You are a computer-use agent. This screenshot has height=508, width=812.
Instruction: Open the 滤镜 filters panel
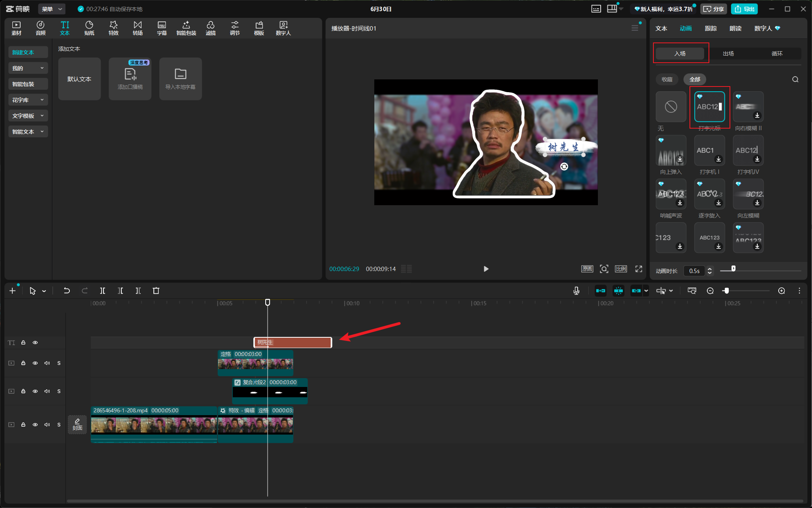[211, 28]
